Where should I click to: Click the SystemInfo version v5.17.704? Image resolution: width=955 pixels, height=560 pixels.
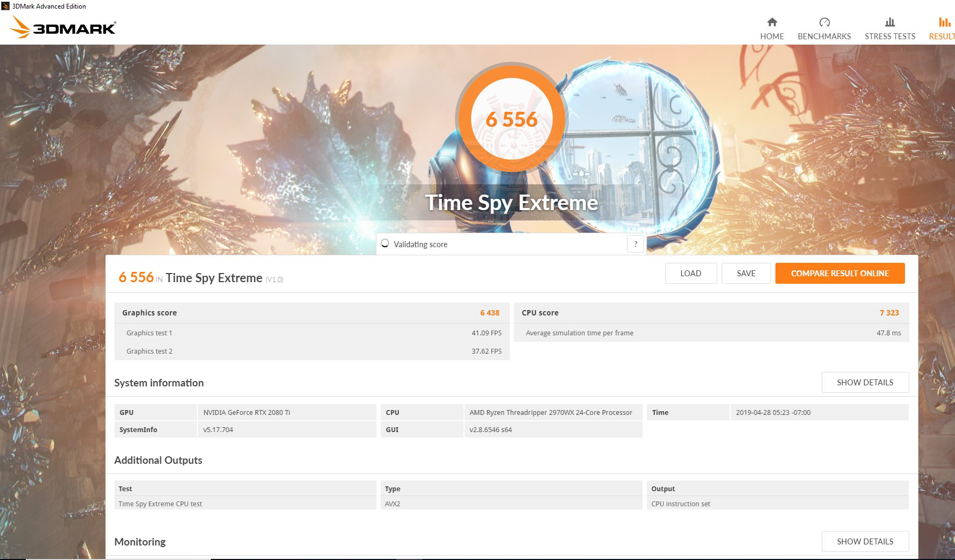coord(218,429)
